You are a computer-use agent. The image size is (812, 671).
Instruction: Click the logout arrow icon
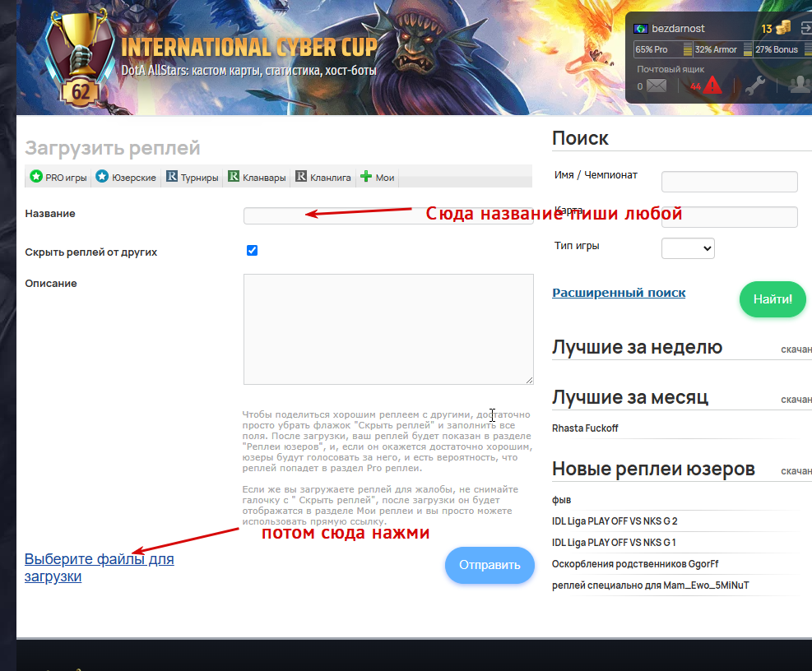(807, 28)
